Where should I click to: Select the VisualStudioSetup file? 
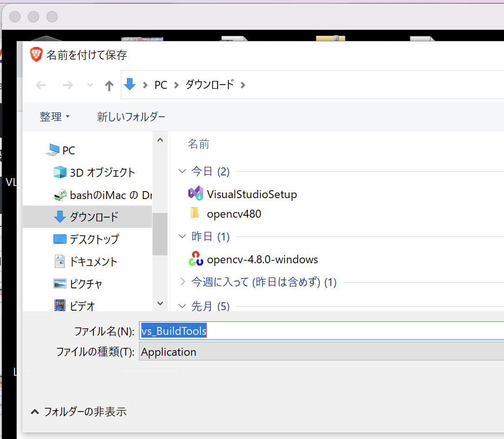252,194
